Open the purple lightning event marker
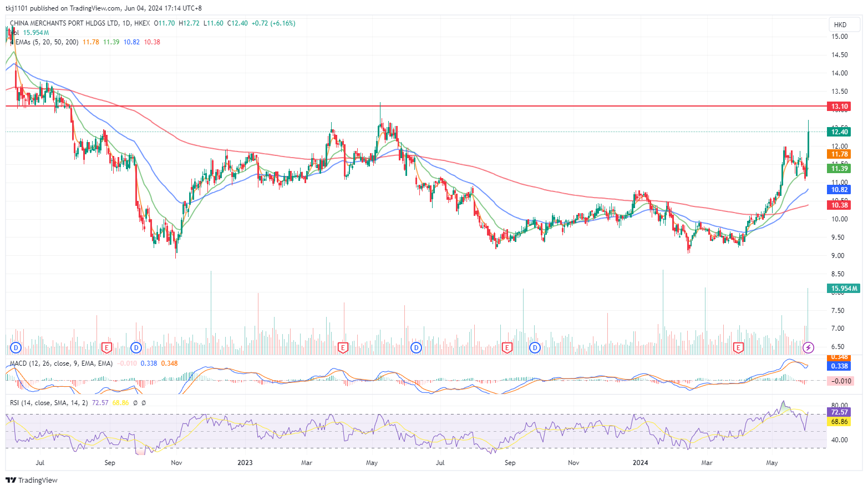Screen dimensions: 868x490 click(809, 348)
